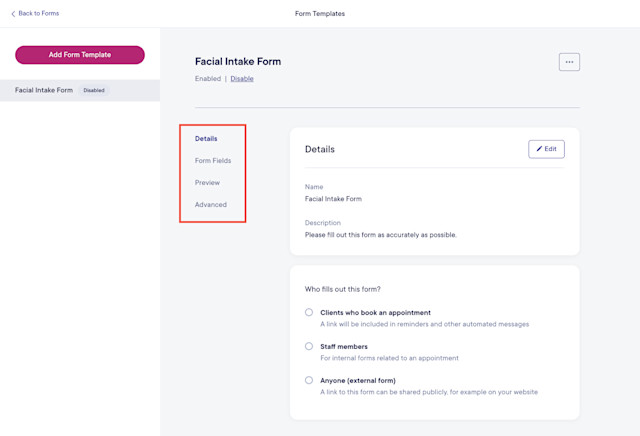Go to the Preview section
Viewport: 640px width, 436px height.
pos(207,182)
